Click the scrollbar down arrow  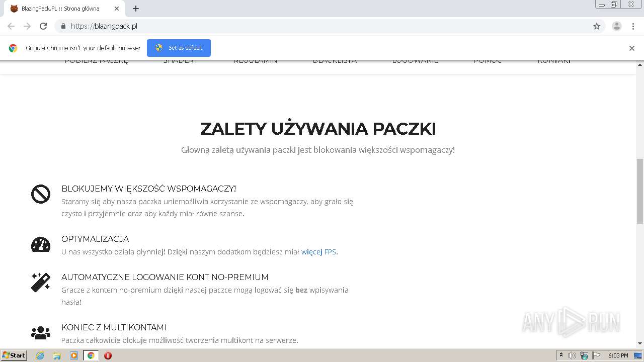tap(640, 343)
